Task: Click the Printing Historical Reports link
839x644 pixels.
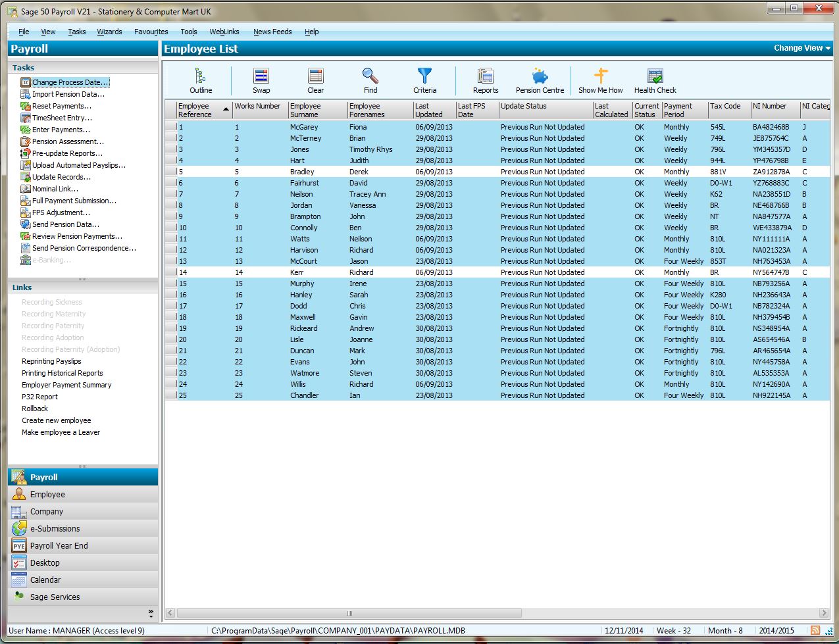Action: tap(63, 373)
